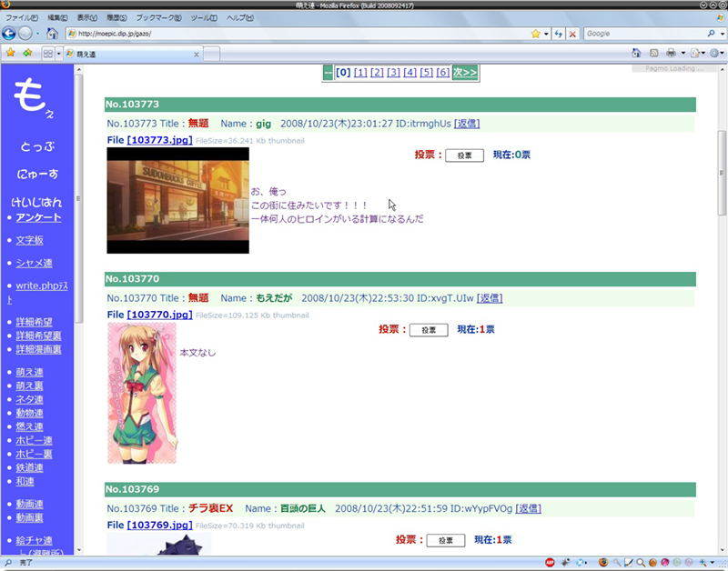Click the home icon in the command bar
Screen dimensions: 728x571
click(x=636, y=53)
